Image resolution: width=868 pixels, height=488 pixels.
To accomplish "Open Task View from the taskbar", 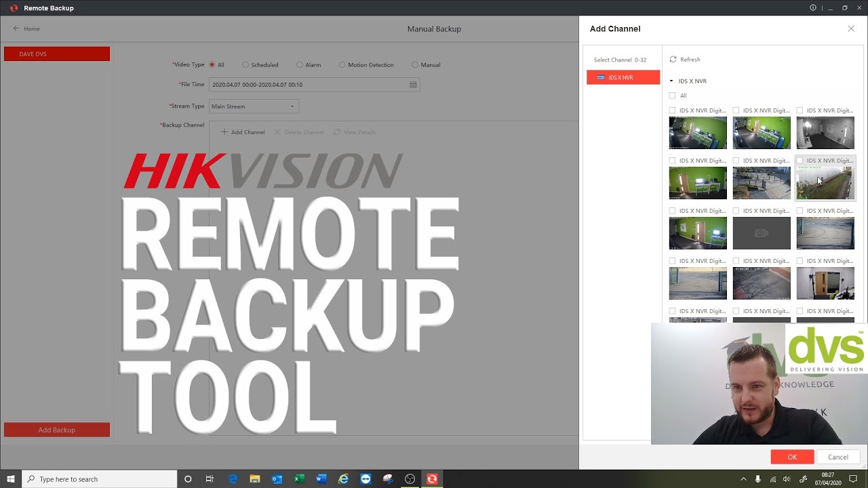I will pyautogui.click(x=210, y=479).
